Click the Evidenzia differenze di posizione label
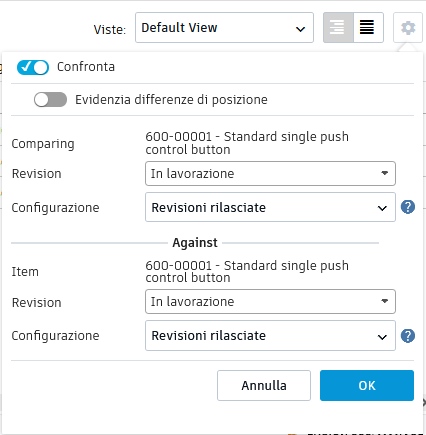Viewport: 426px width, 435px height. click(x=171, y=100)
